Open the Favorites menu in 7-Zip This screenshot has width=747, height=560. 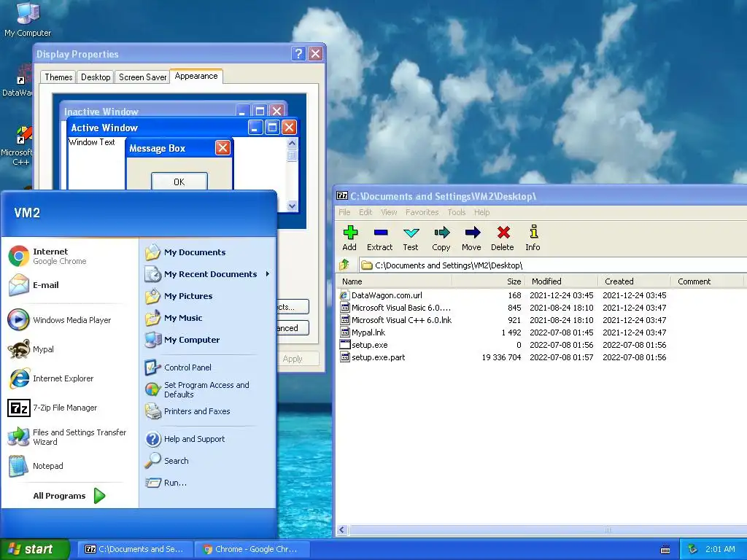click(x=422, y=212)
